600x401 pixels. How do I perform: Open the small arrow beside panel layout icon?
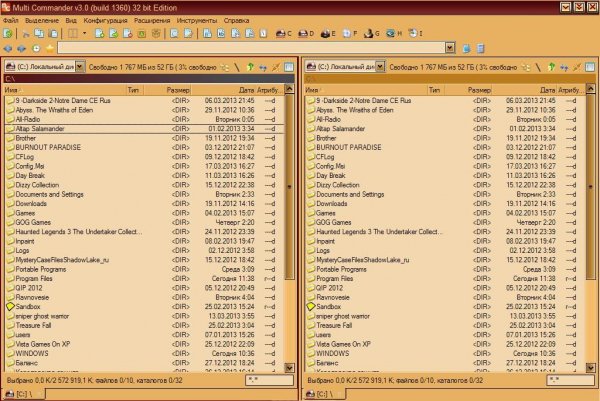(x=85, y=34)
